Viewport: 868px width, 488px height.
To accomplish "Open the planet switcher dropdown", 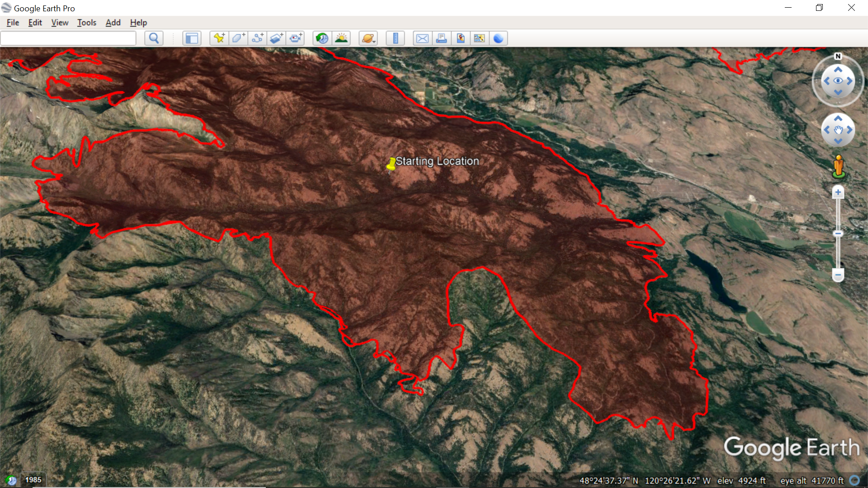I will (368, 38).
